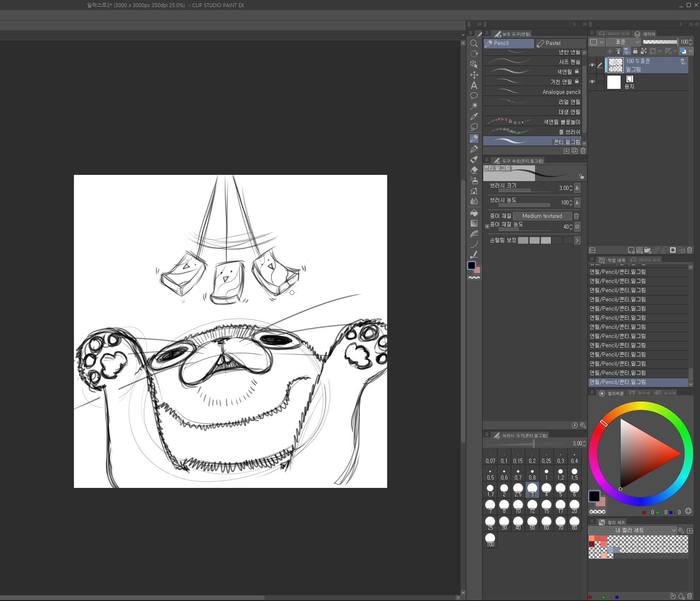Viewport: 700px width, 601px height.
Task: Pick brush size 10 preset
Action: click(518, 507)
